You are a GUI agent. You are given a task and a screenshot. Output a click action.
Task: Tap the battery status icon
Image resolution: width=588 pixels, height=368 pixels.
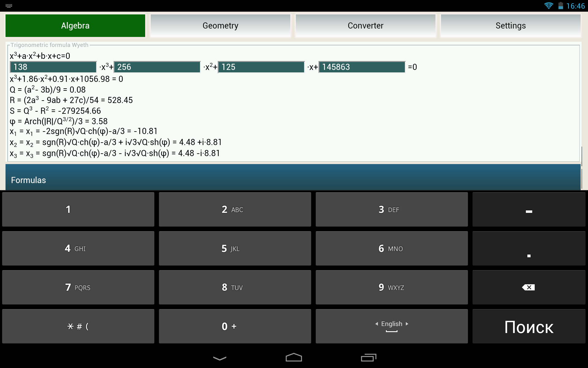pos(560,6)
